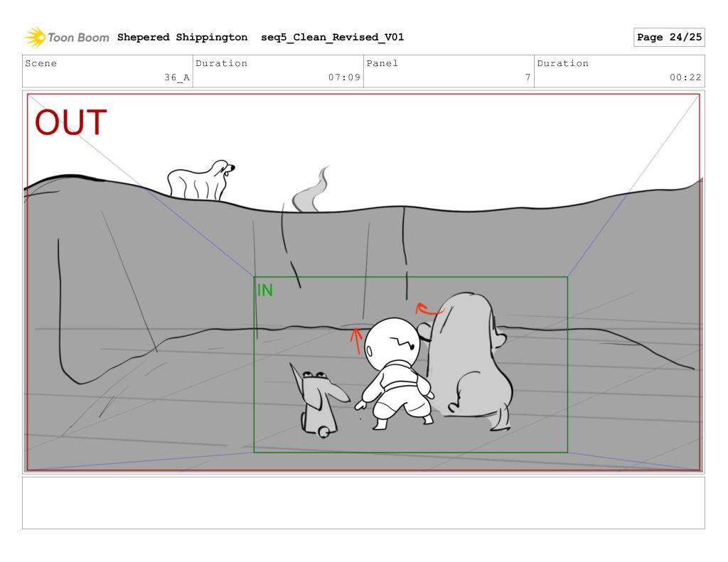Viewport: 728px width, 562px height.
Task: Click the curved red arrow above the large figure
Action: (428, 309)
